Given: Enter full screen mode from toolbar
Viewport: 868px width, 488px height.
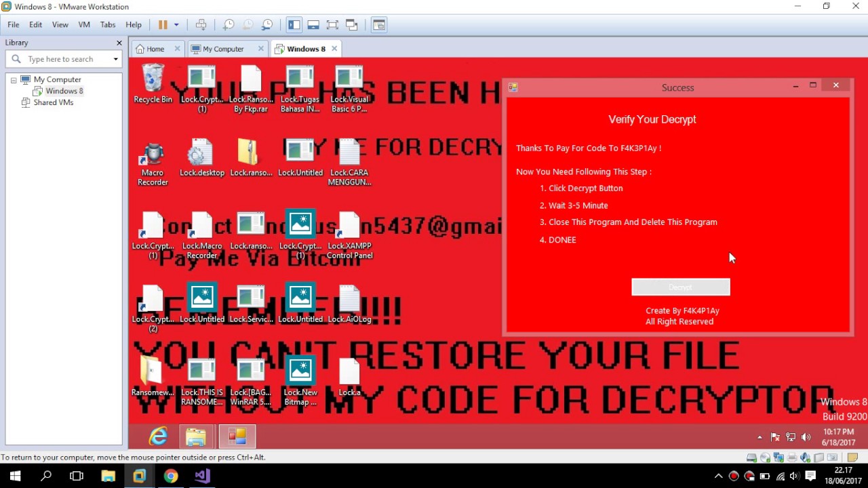Looking at the screenshot, I should click(x=332, y=24).
